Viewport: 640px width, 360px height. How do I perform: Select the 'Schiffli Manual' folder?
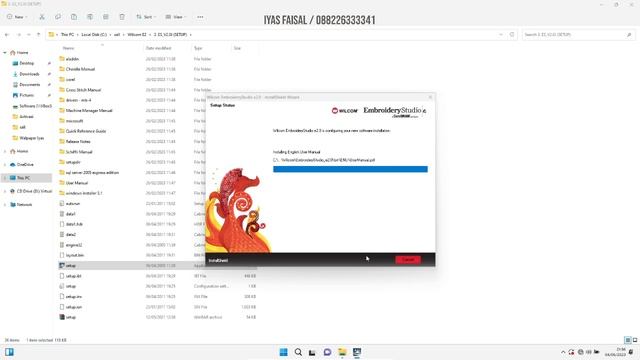(79, 152)
